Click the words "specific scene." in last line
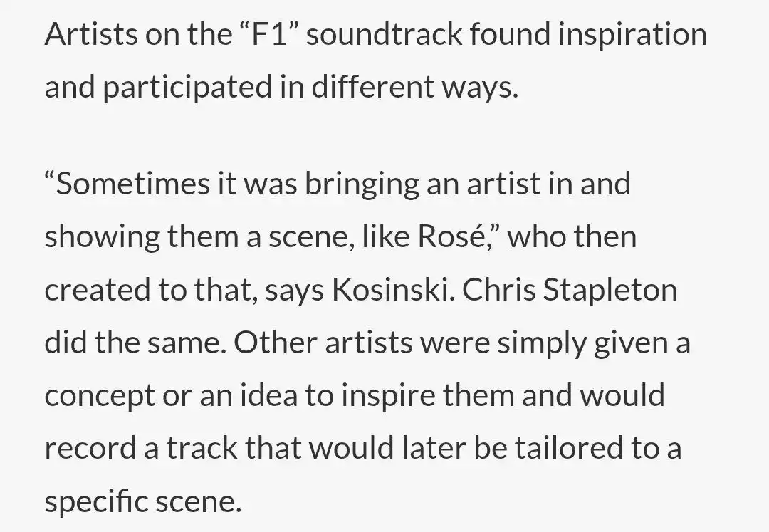Viewport: 769px width, 532px height. coord(143,502)
